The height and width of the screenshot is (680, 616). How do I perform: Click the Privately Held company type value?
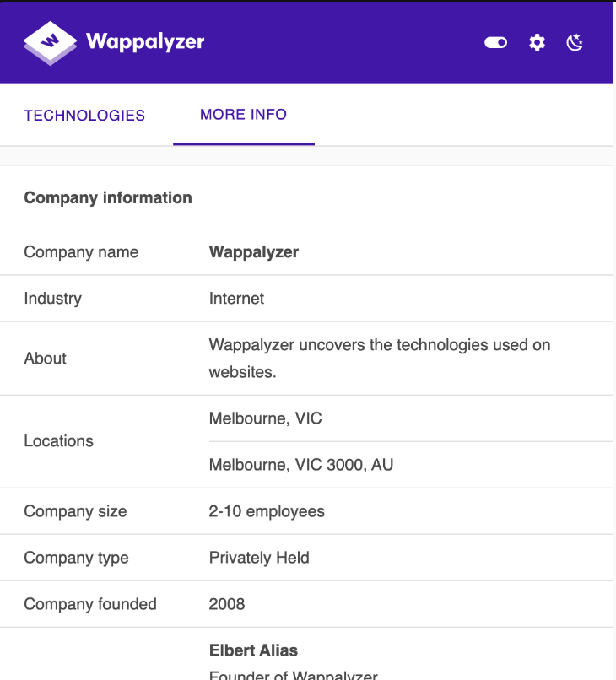pos(259,558)
